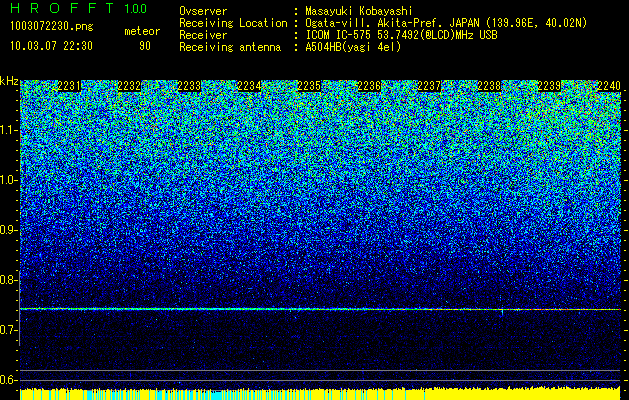This screenshot has height=400, width=629.
Task: Click the 0.7 kHz axis label
Action: point(8,330)
